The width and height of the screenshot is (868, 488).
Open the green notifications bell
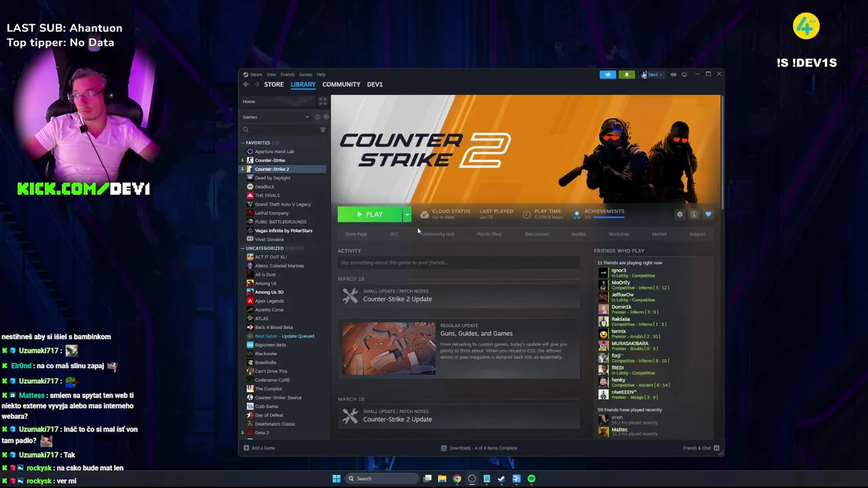(x=627, y=75)
